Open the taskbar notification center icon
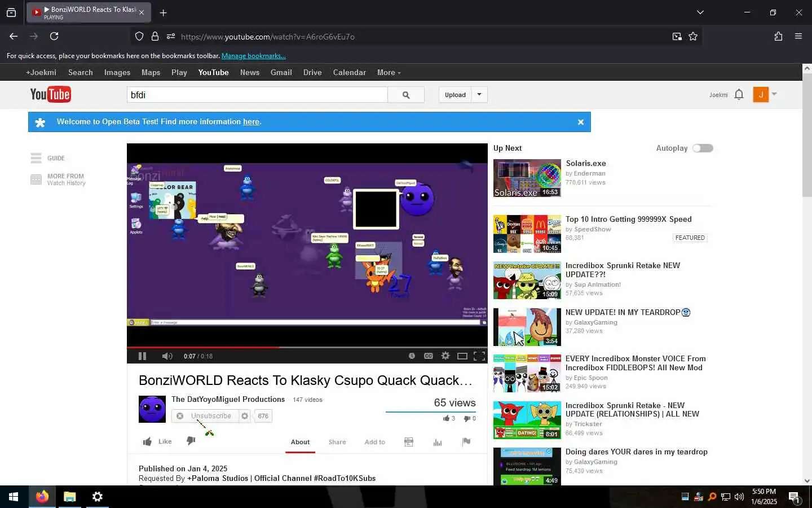812x508 pixels. (794, 497)
